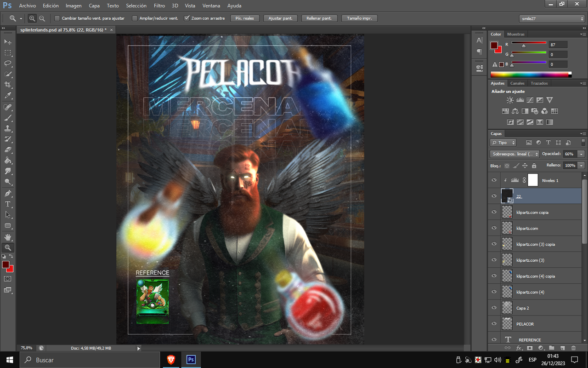Hide the Capa 2 layer

(494, 308)
